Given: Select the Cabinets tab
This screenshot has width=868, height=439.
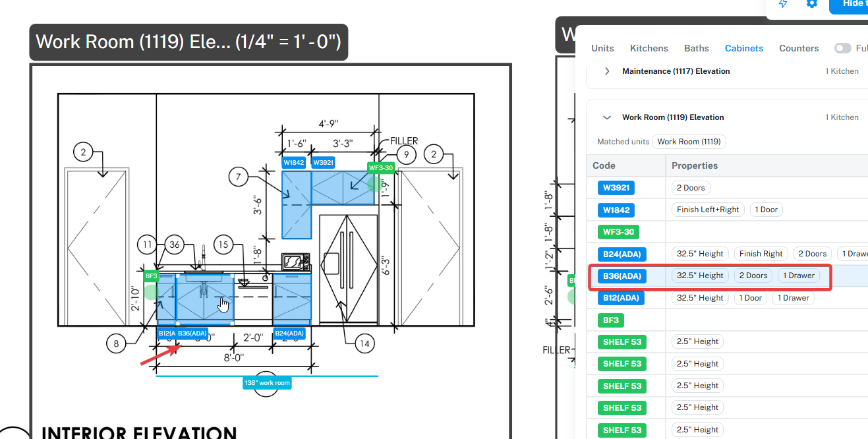Looking at the screenshot, I should pyautogui.click(x=744, y=48).
